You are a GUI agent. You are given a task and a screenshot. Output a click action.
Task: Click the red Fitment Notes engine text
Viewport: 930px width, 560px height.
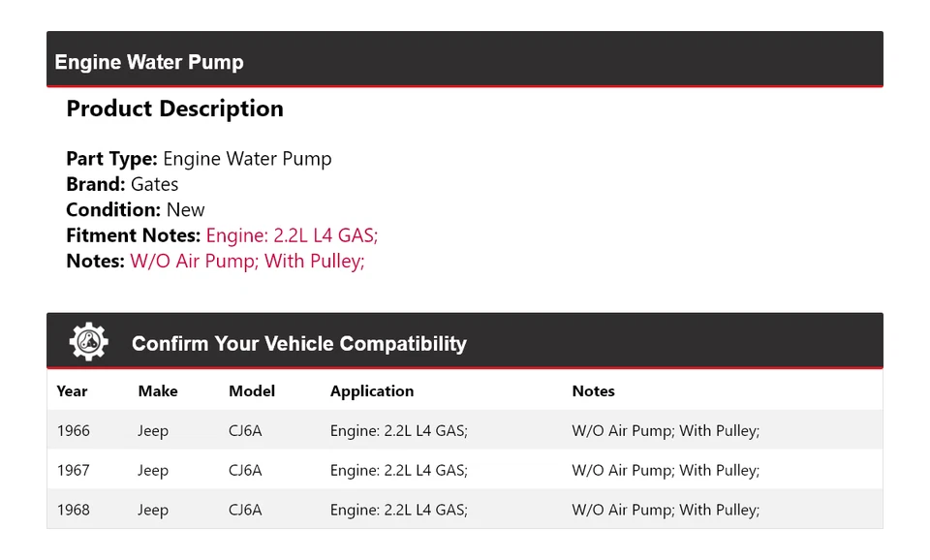292,235
